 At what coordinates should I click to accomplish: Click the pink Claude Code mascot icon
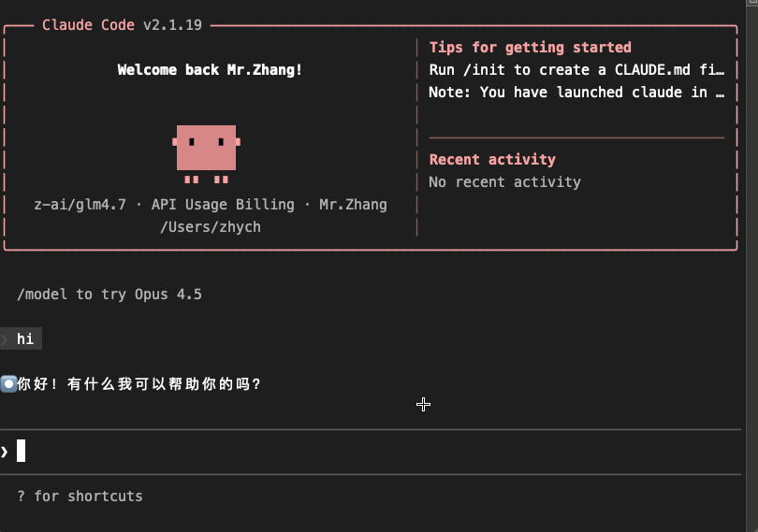[207, 154]
